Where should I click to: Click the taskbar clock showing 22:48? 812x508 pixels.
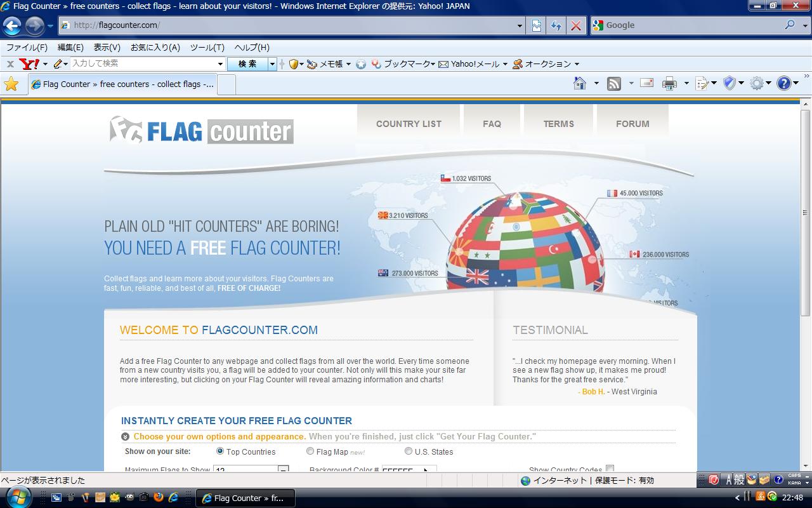[x=792, y=498]
